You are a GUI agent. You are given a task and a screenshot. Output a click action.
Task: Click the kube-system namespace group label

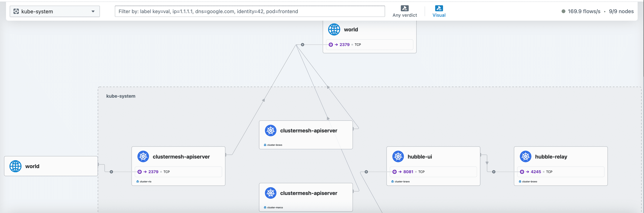pos(121,96)
